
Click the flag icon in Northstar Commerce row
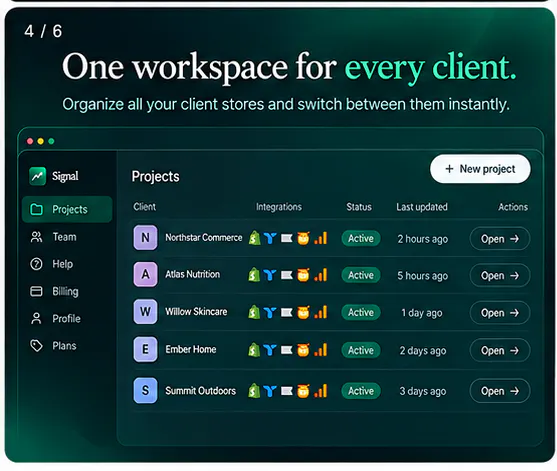(287, 238)
